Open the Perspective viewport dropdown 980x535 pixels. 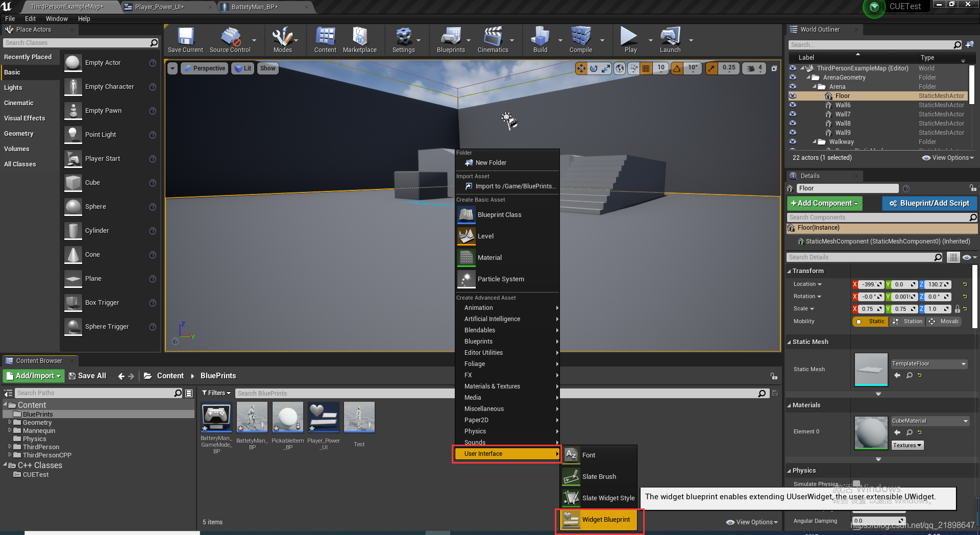(x=204, y=68)
